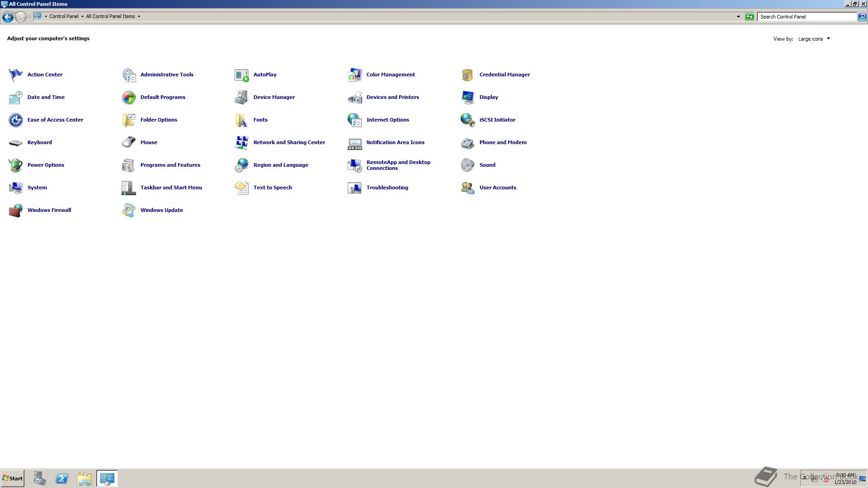Expand the Control Panel breadcrumb arrow

(82, 16)
